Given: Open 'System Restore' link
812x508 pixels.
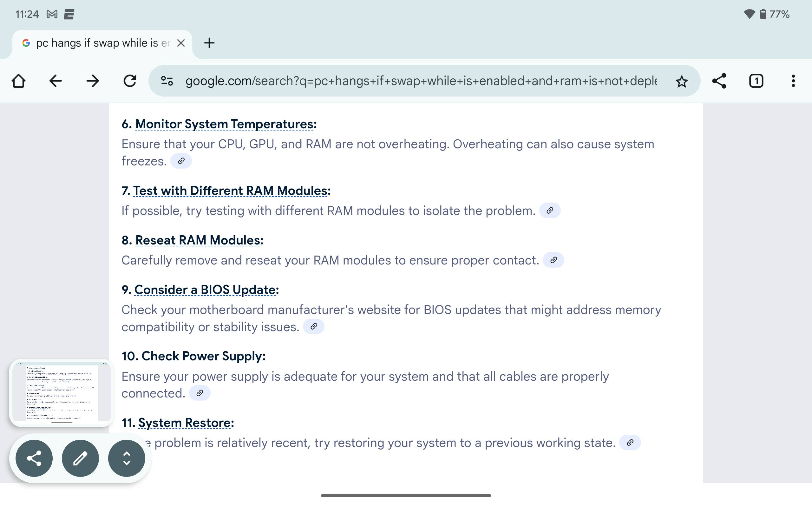Looking at the screenshot, I should tap(185, 423).
